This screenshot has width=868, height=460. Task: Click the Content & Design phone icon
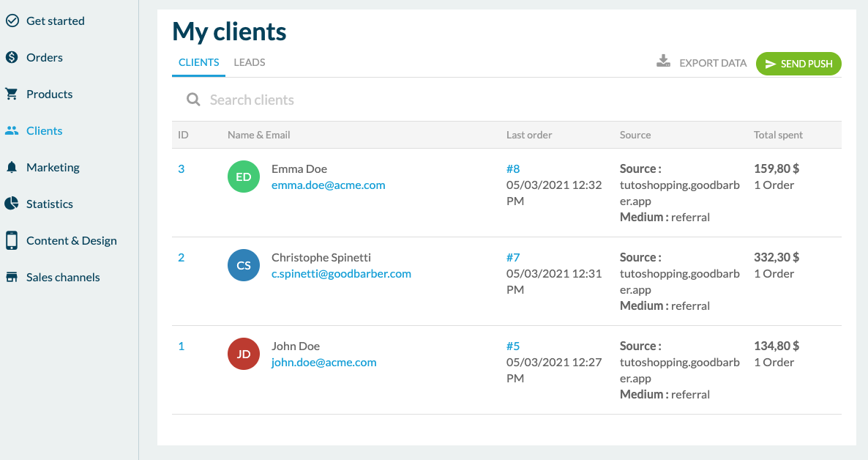[x=12, y=240]
